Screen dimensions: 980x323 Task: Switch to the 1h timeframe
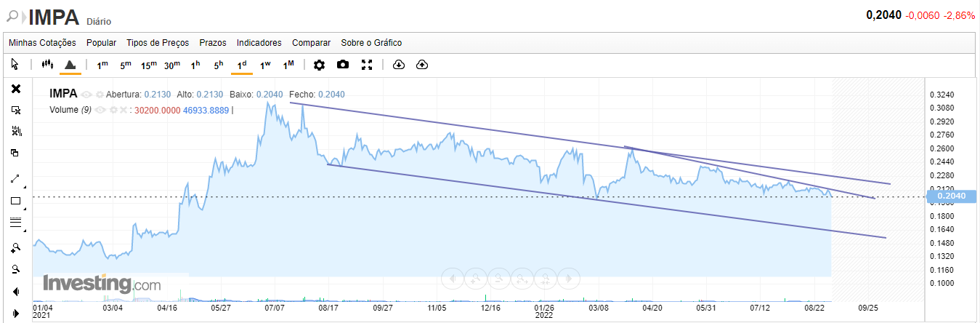tap(195, 65)
